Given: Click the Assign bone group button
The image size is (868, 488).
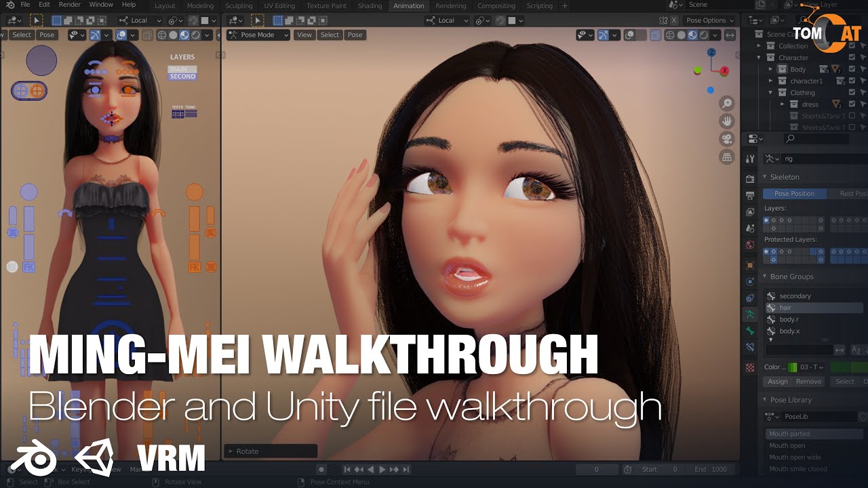Looking at the screenshot, I should coord(778,382).
